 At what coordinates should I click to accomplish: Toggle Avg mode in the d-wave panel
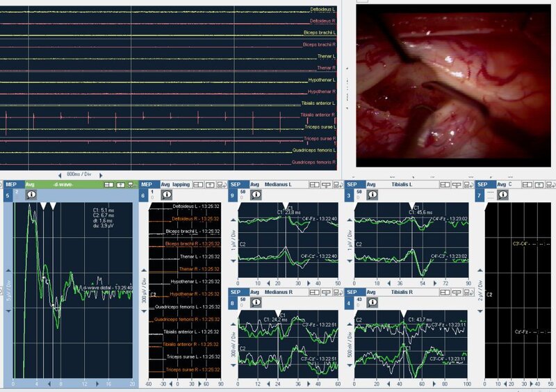[30, 185]
